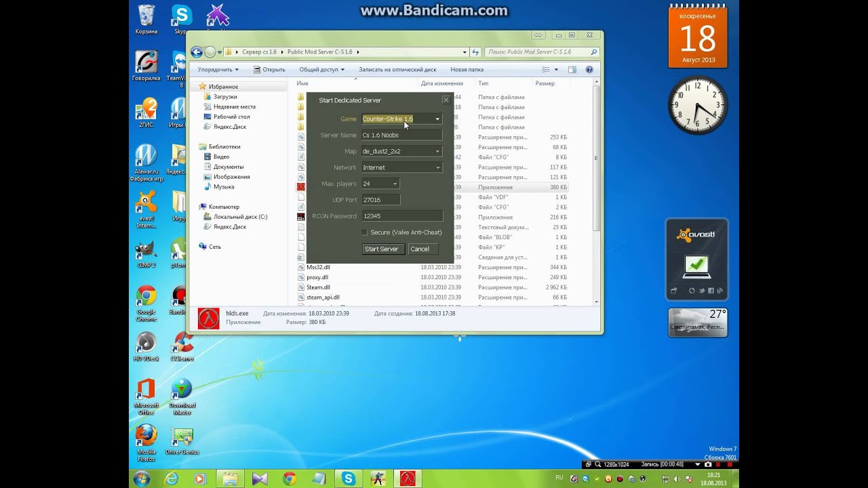Click the Explorer forward arrow button
Viewport: 868px width, 488px height.
tap(210, 52)
